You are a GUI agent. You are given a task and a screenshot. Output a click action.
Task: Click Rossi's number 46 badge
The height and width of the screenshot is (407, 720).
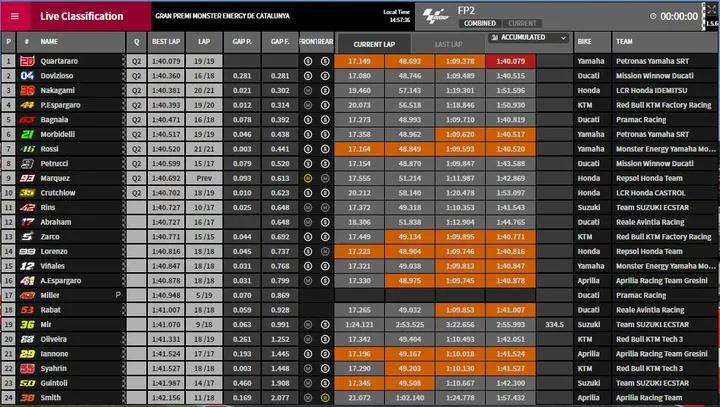[x=27, y=149]
